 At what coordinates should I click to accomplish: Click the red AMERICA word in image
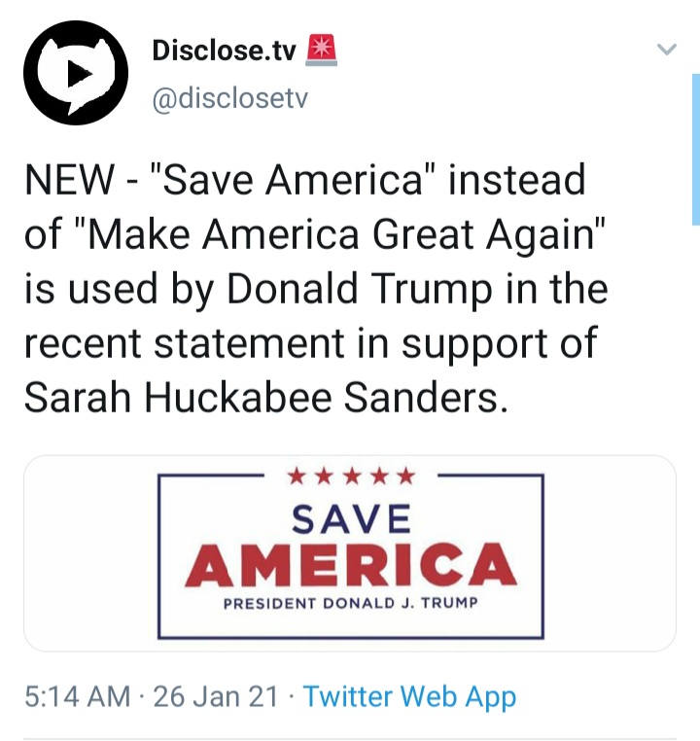(x=350, y=565)
